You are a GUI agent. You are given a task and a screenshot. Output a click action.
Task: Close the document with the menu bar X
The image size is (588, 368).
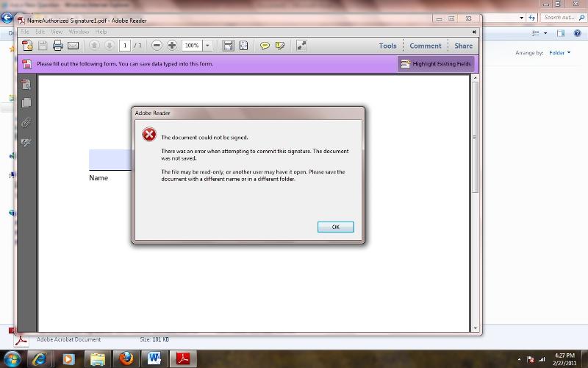coord(474,32)
